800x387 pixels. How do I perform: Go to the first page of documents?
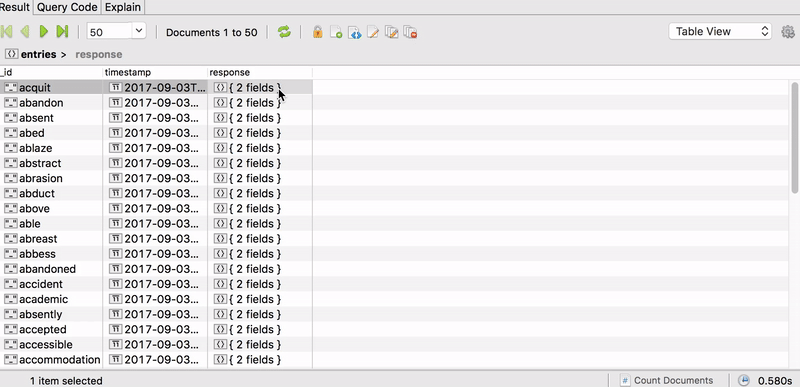[x=7, y=32]
